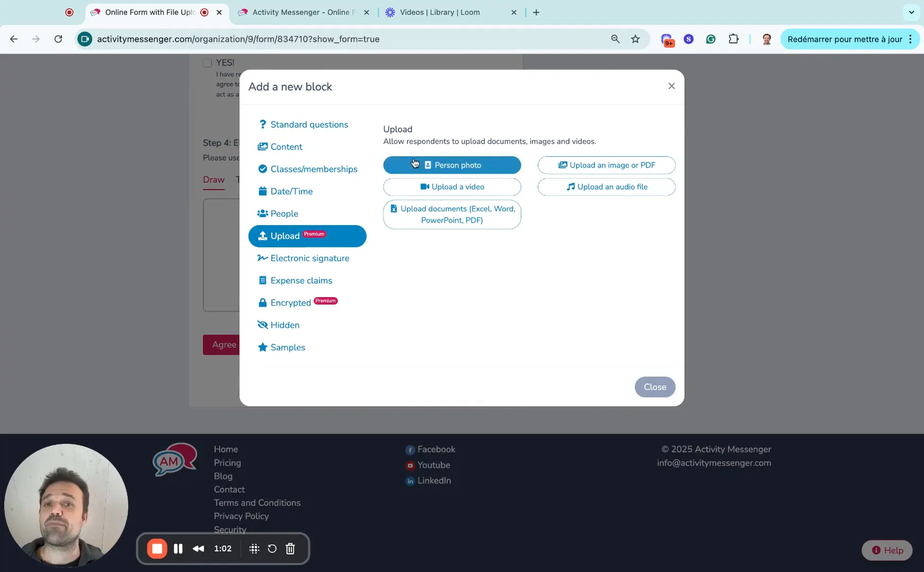Switch to the Videos | Library | Loom tab
This screenshot has width=924, height=572.
[x=440, y=12]
